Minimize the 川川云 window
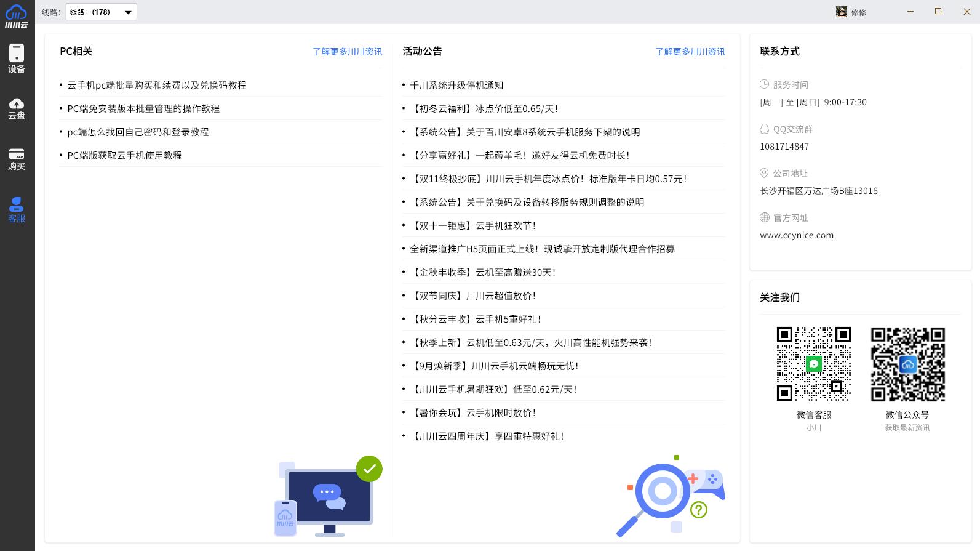 910,12
